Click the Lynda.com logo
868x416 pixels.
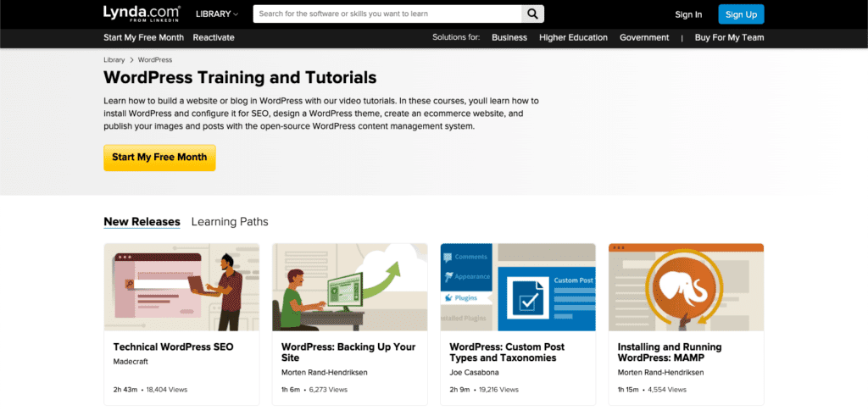tap(142, 14)
